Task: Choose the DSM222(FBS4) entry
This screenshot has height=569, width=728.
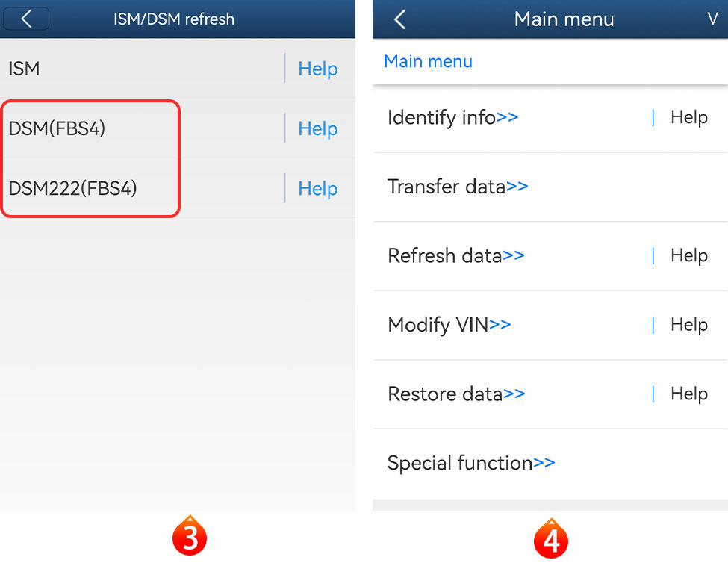Action: [x=72, y=188]
